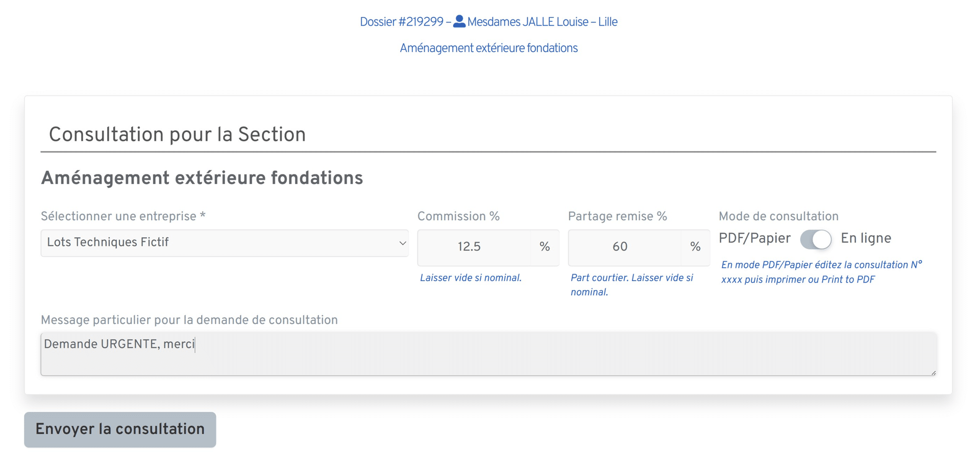The height and width of the screenshot is (457, 980).
Task: Click the % symbol beside Partage remise field
Action: pyautogui.click(x=695, y=247)
